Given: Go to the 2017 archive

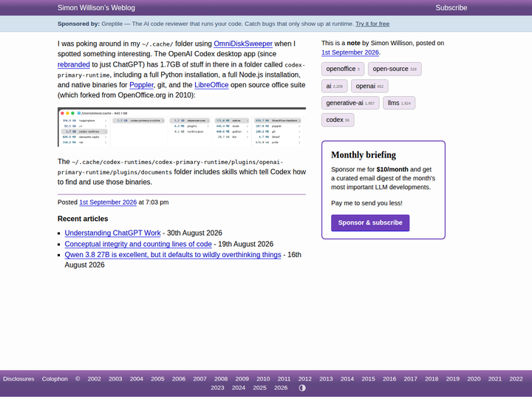Looking at the screenshot, I should tap(410, 379).
